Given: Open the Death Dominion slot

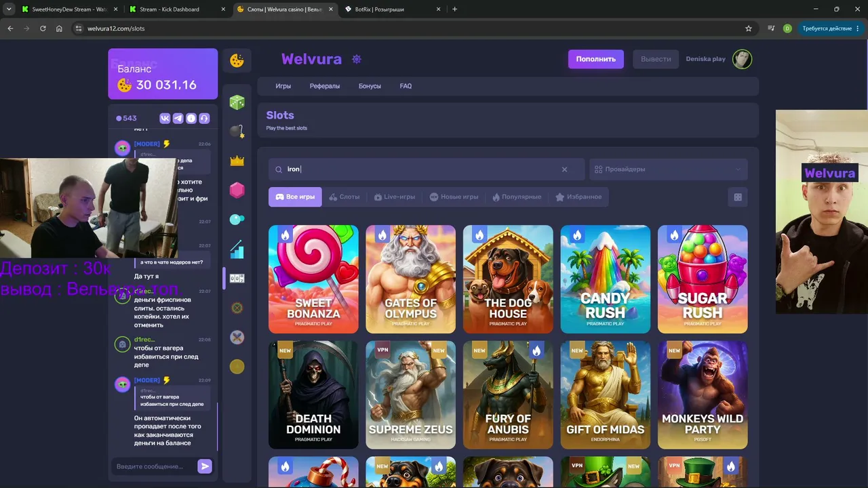Looking at the screenshot, I should click(x=313, y=394).
